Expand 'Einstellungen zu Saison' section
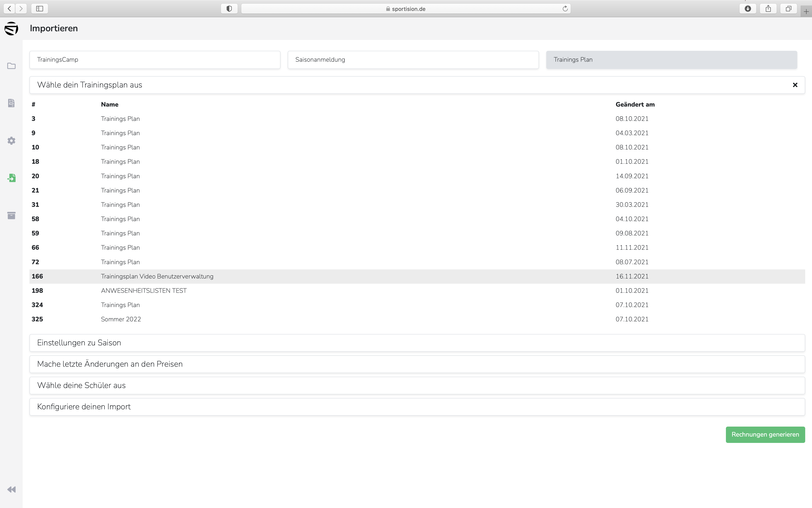 [x=417, y=343]
